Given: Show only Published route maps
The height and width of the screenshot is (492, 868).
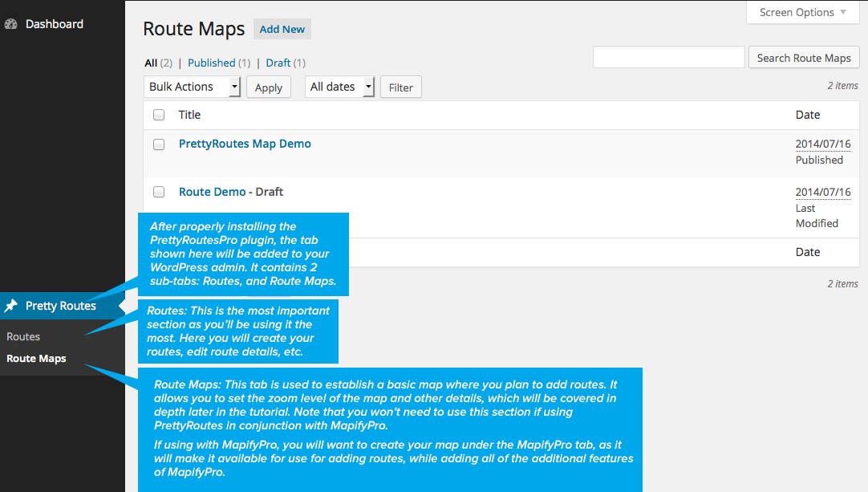Looking at the screenshot, I should click(x=212, y=63).
